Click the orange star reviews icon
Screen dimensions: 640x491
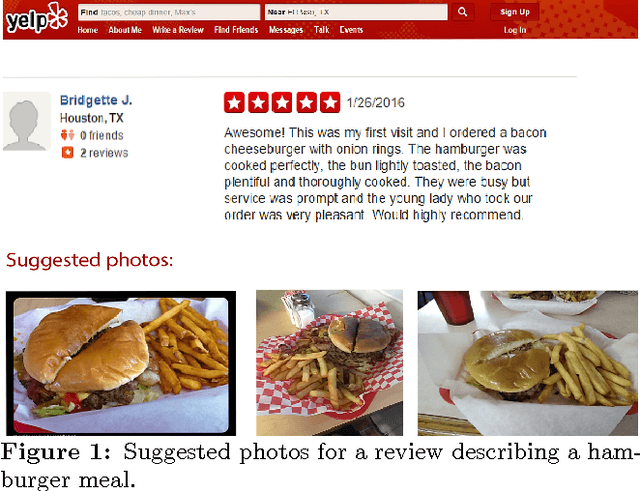68,153
